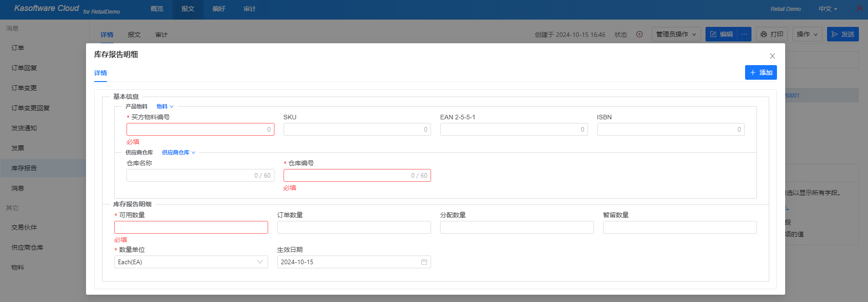Expand the 供应商仓库 dropdown link

click(x=178, y=153)
